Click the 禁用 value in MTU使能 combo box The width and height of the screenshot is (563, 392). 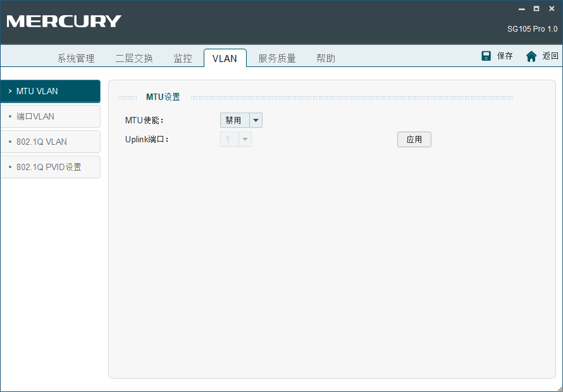point(234,120)
